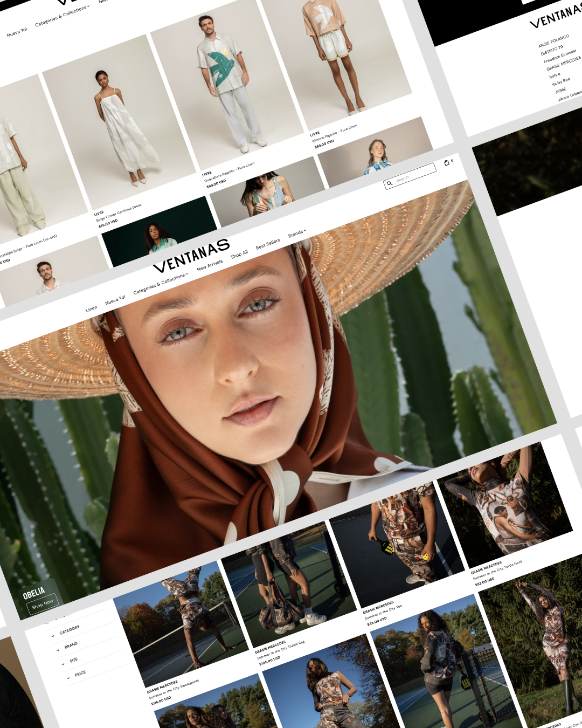Select the JAIME brand link
The height and width of the screenshot is (728, 582).
[560, 91]
